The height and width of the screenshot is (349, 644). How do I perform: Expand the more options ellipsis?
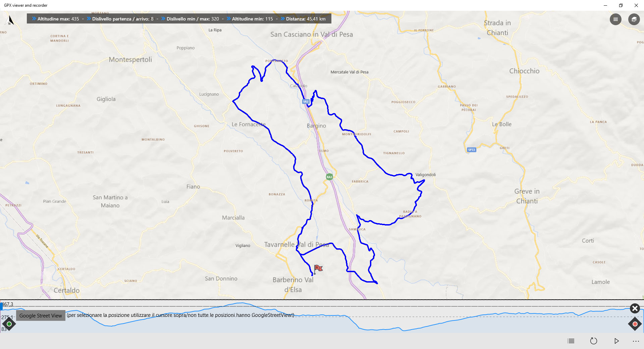636,341
